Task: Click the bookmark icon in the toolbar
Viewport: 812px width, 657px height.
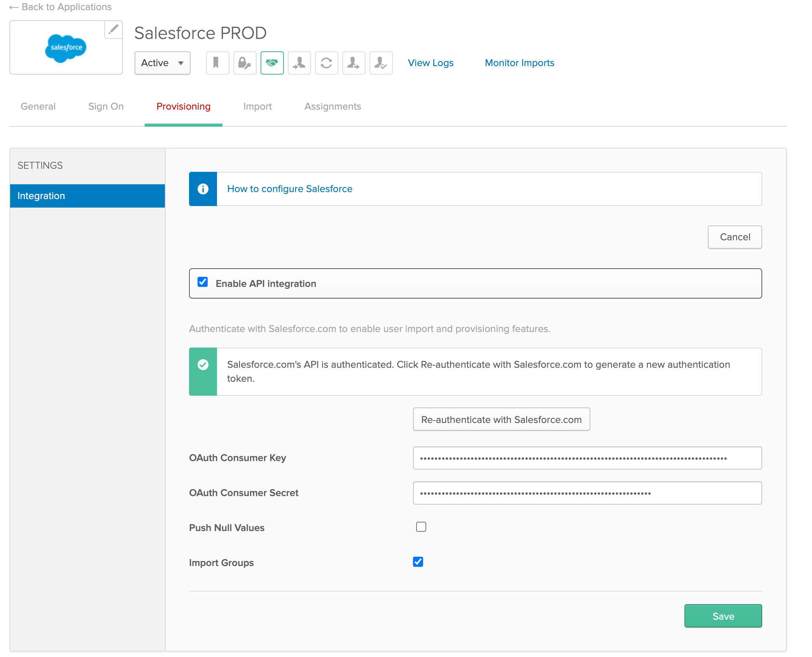Action: tap(217, 63)
